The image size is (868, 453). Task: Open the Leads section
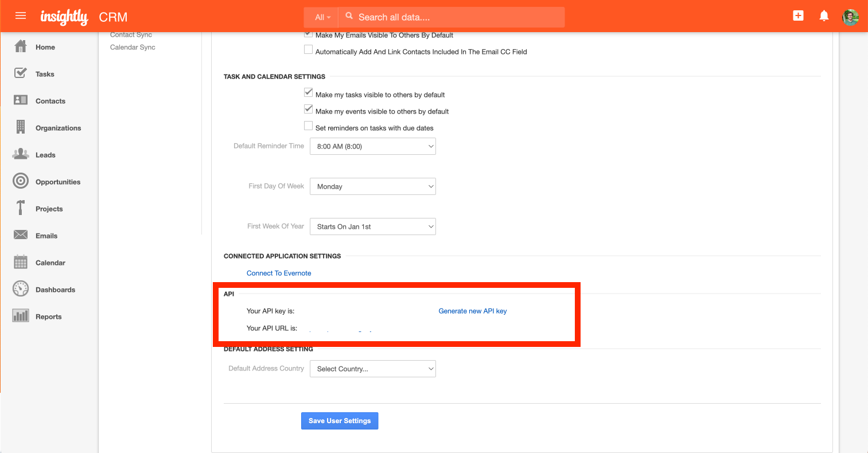tap(45, 154)
